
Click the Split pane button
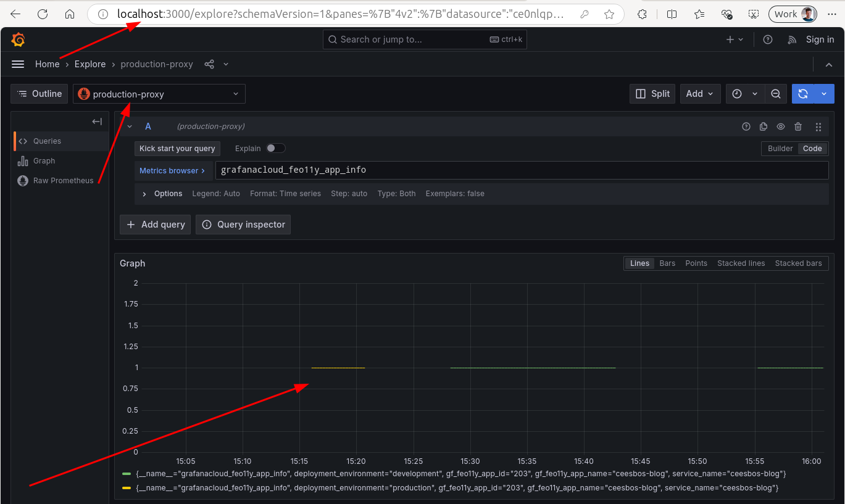(652, 94)
